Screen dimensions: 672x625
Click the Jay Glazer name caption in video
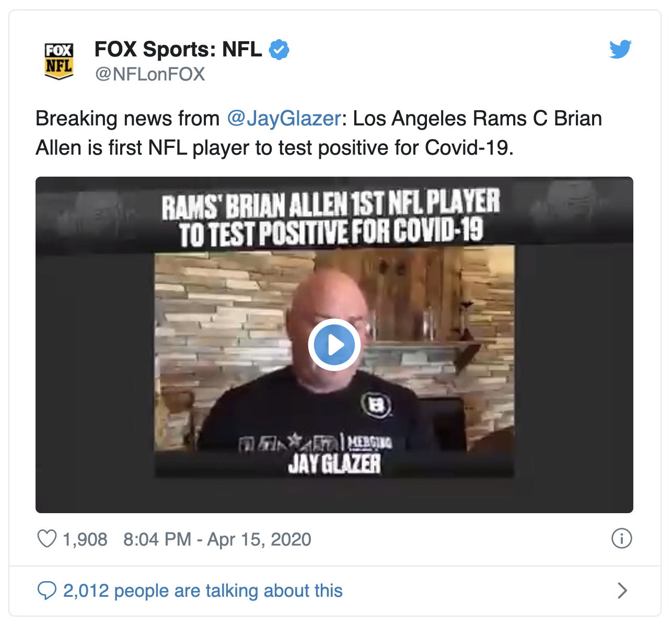(x=334, y=464)
